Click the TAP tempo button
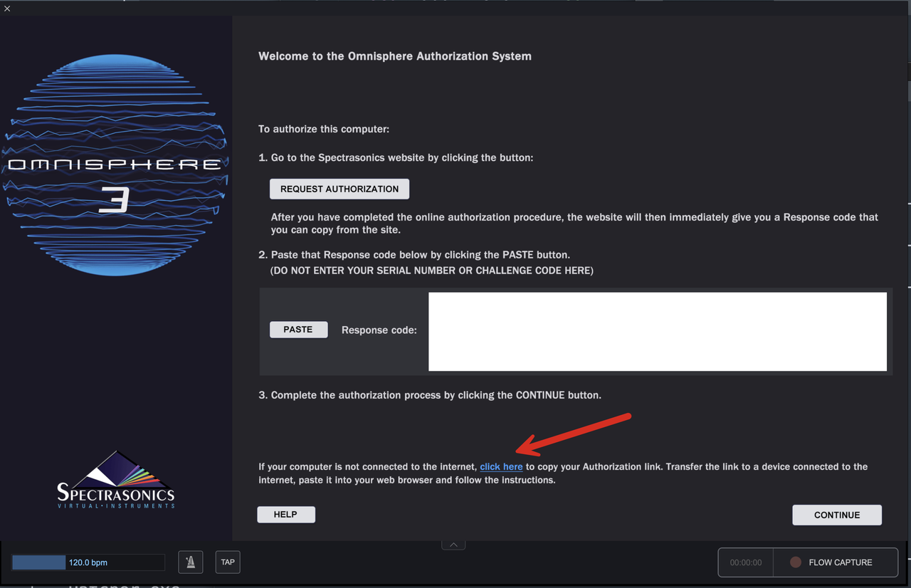 [228, 562]
